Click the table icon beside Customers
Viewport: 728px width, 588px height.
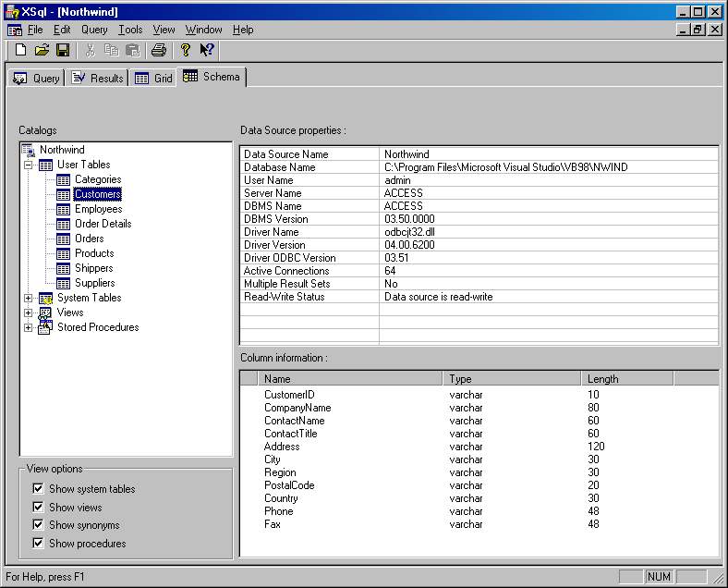click(63, 194)
